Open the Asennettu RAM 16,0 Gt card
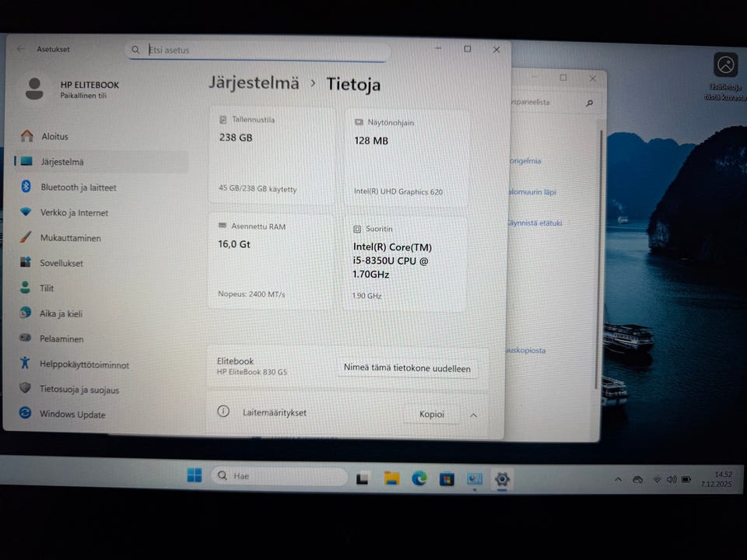Viewport: 747px width, 560px height. point(271,261)
